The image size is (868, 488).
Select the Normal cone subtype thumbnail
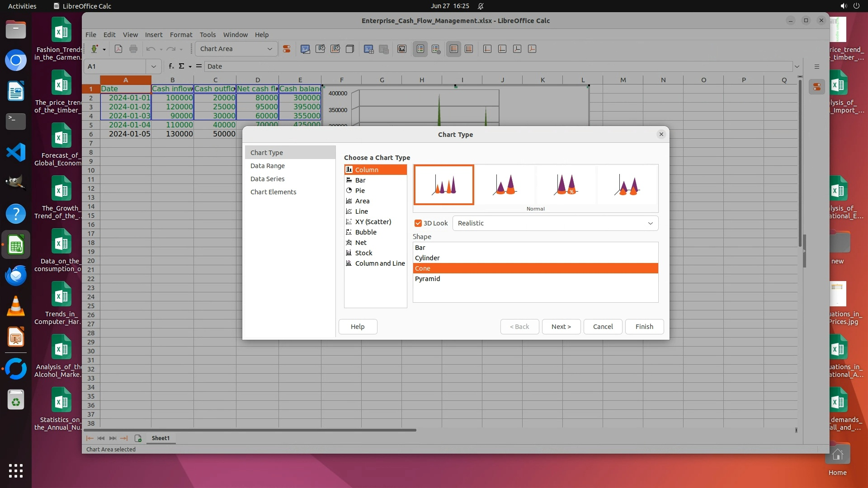click(x=443, y=184)
